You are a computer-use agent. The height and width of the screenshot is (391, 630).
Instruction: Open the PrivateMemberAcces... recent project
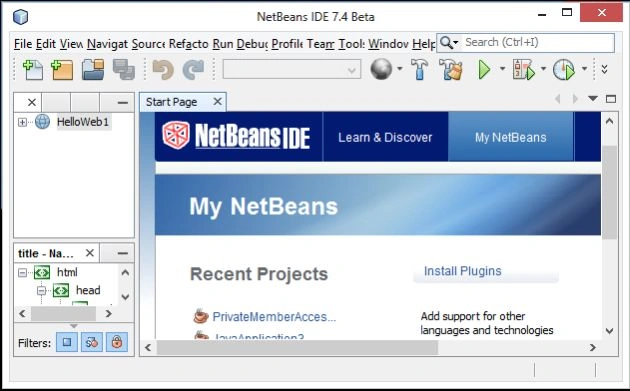274,317
